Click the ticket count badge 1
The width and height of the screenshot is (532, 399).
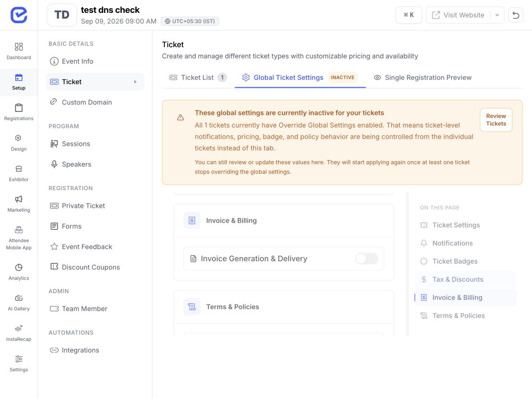(x=222, y=77)
